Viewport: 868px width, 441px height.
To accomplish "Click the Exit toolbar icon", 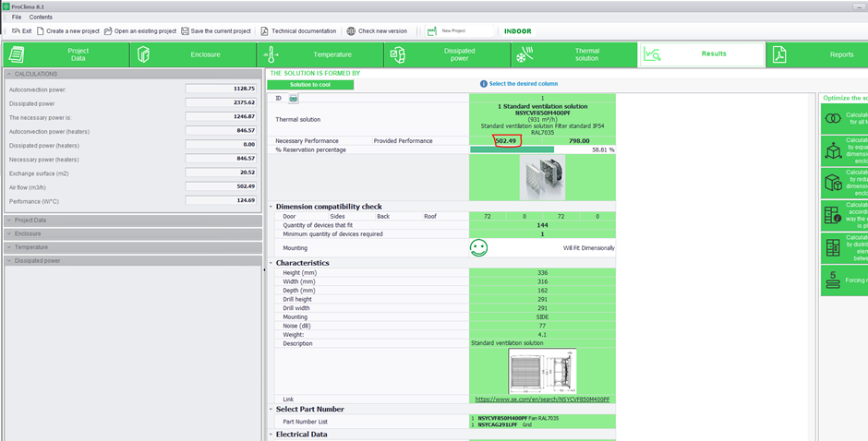I will pos(16,30).
